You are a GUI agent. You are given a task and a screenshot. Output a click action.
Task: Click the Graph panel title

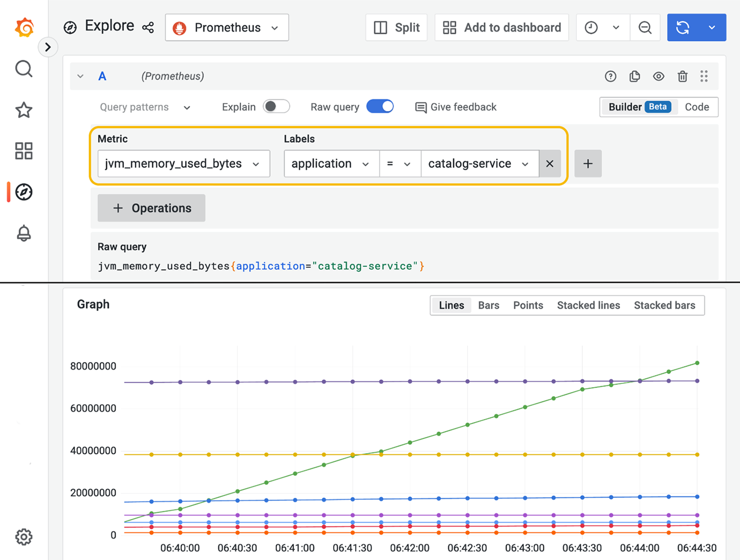click(93, 304)
